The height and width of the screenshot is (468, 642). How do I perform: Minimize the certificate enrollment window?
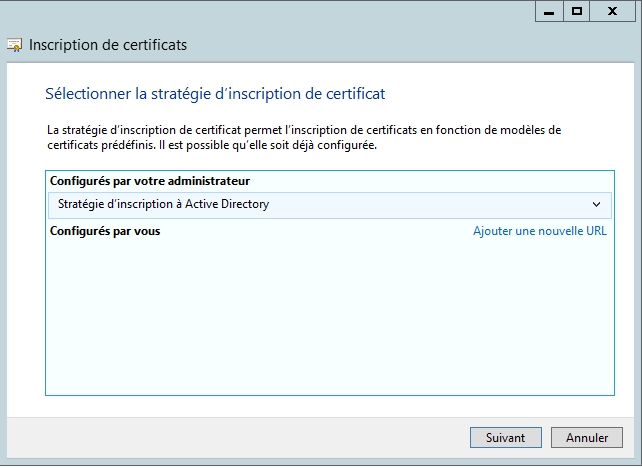pos(548,11)
